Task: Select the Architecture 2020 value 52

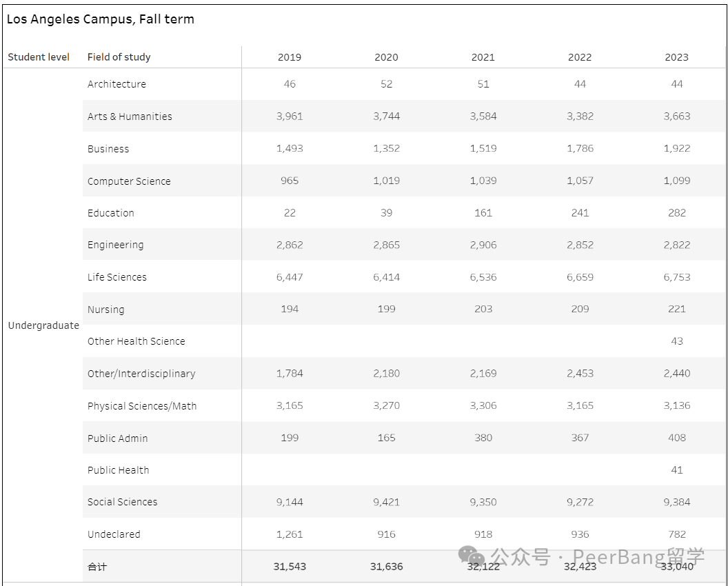Action: [386, 84]
